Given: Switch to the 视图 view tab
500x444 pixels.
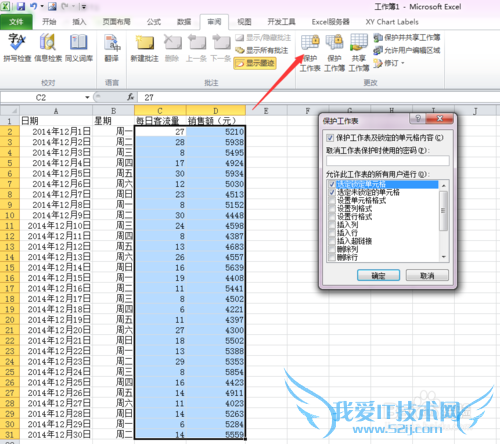Looking at the screenshot, I should 244,22.
